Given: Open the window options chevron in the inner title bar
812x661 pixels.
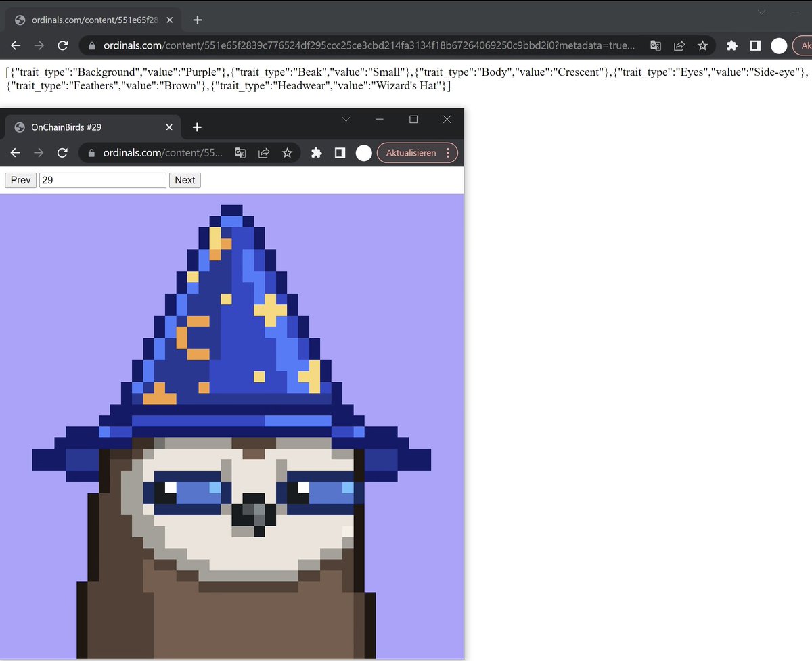Looking at the screenshot, I should (346, 119).
